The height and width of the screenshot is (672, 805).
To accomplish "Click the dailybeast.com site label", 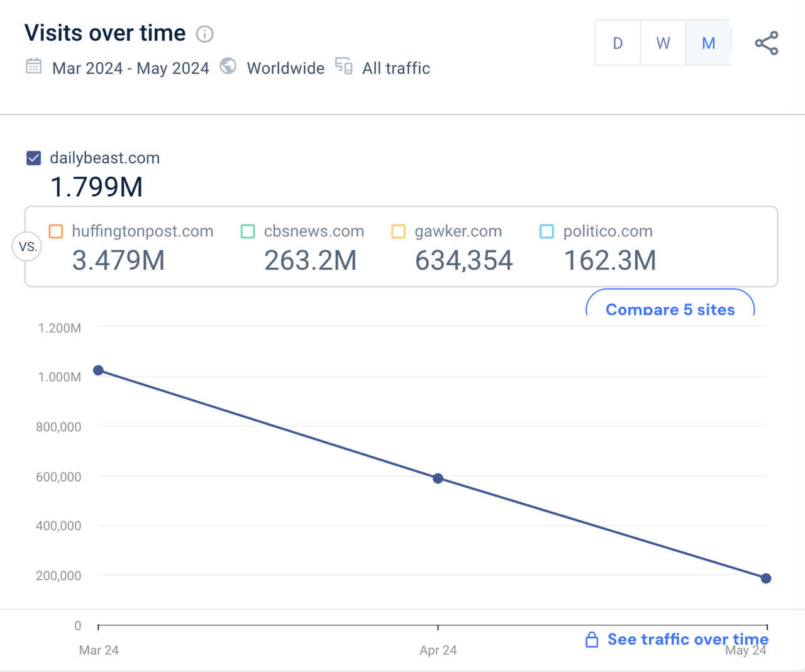I will (x=105, y=158).
